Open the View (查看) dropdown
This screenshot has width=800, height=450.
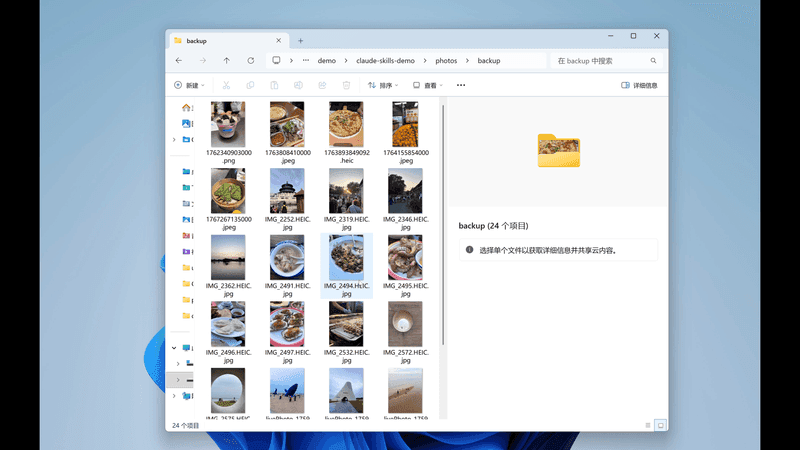point(428,85)
